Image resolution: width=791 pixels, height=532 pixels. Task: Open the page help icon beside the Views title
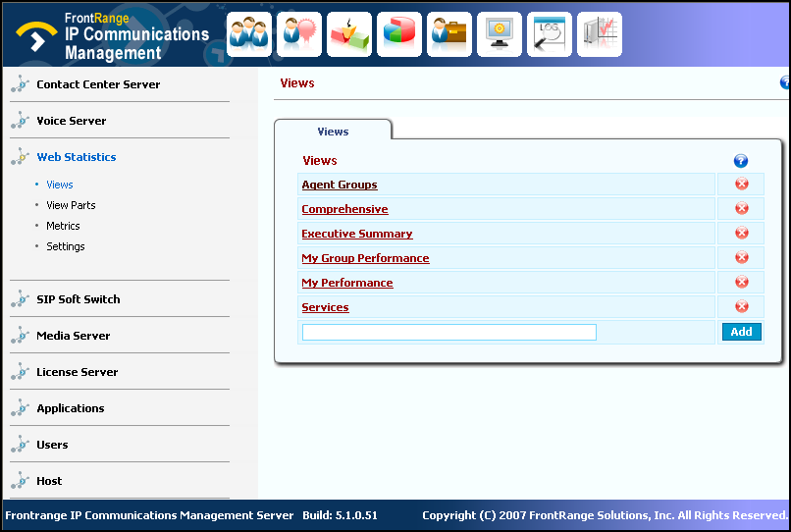click(x=785, y=82)
